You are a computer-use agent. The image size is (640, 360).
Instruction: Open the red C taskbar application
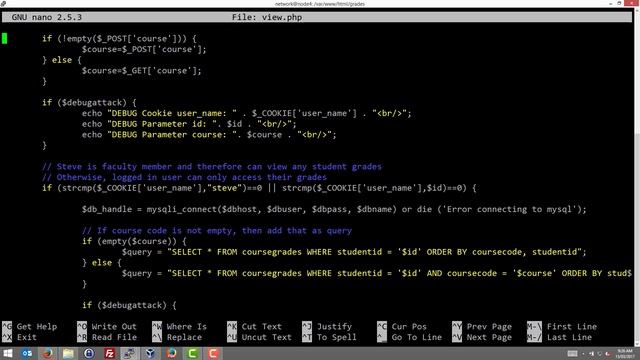(213, 353)
